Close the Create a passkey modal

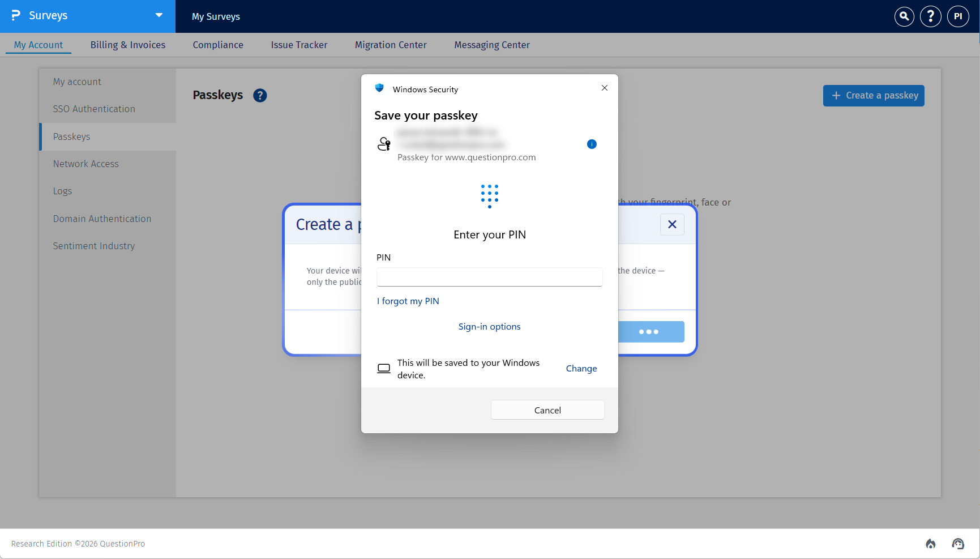click(x=672, y=224)
